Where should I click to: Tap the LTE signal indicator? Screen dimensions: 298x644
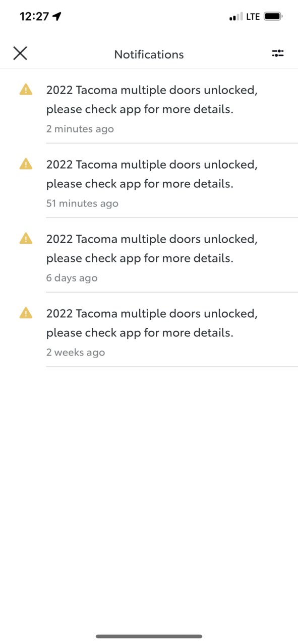tap(253, 17)
